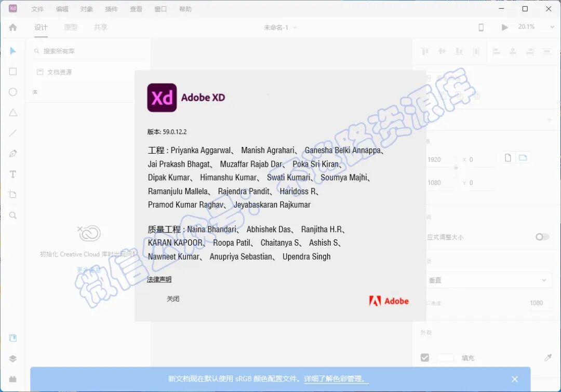Click the Align Top icon
561x392 pixels.
(425, 51)
